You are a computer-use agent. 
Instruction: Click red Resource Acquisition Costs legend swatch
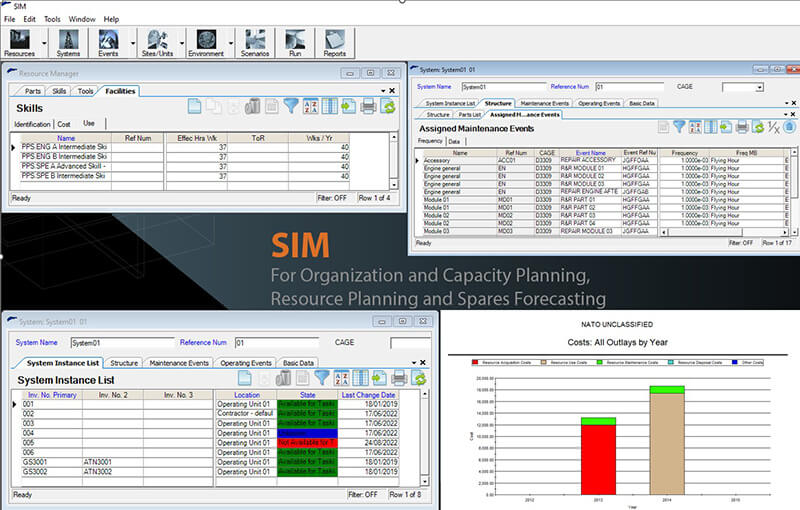475,363
